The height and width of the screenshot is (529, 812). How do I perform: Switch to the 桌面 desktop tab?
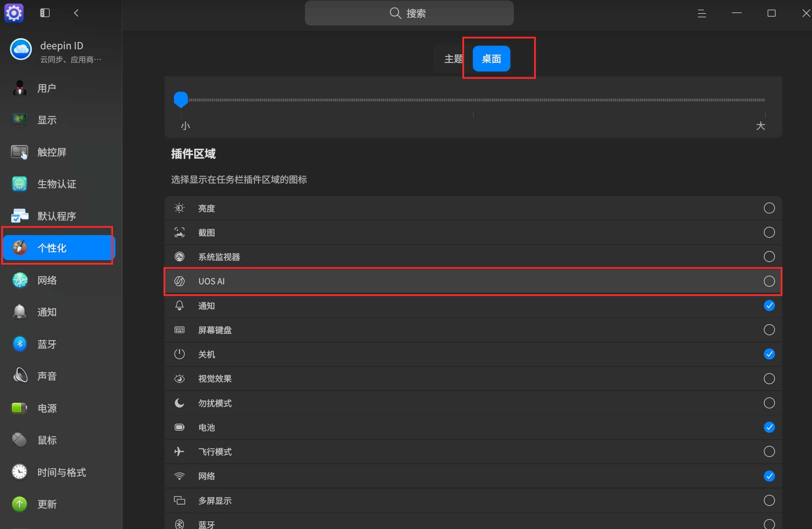point(491,59)
